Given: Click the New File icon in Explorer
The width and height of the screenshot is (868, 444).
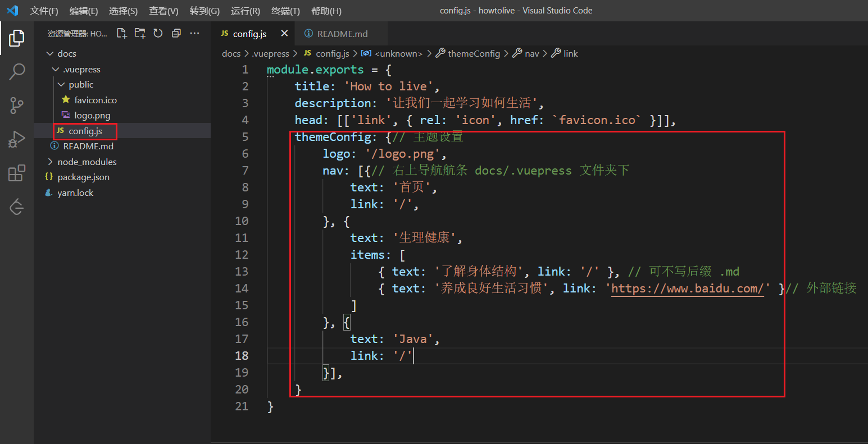Looking at the screenshot, I should coord(122,34).
